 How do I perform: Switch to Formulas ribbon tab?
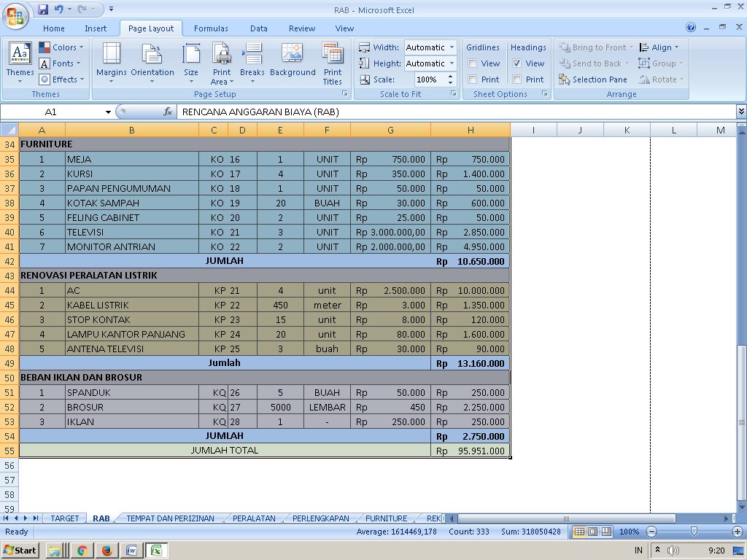(211, 28)
